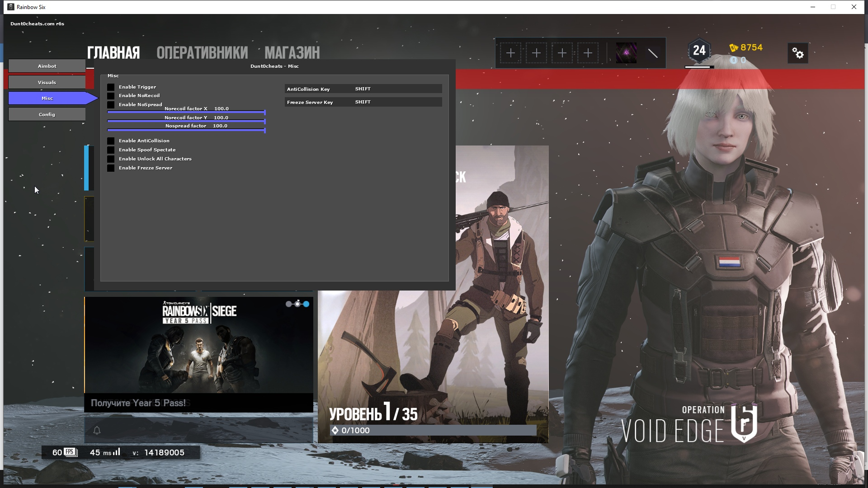Toggle Enable NoSpread checkbox

(111, 105)
